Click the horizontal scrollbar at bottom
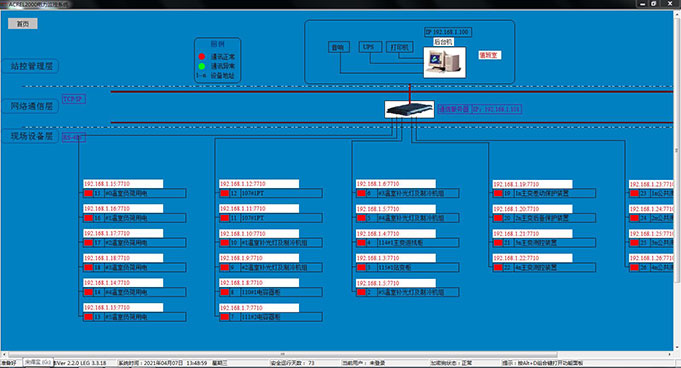 tap(282, 355)
